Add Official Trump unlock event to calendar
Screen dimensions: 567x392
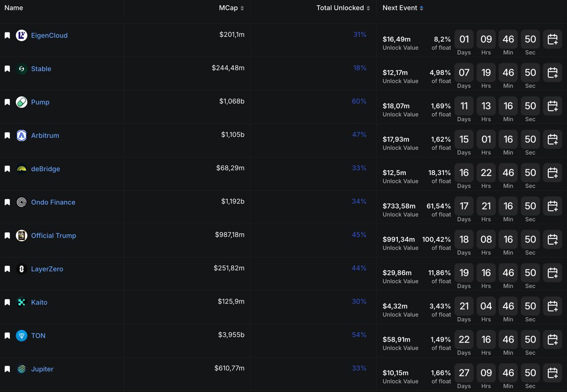click(552, 239)
